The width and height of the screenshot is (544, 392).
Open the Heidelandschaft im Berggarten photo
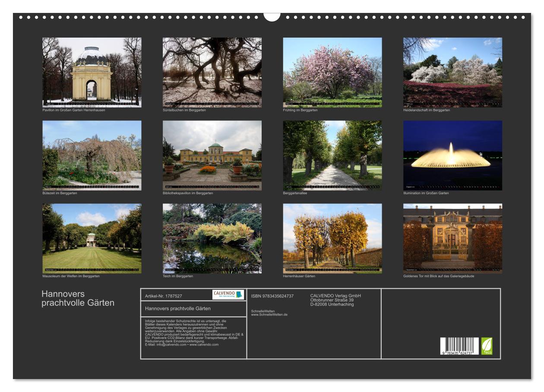(x=452, y=72)
